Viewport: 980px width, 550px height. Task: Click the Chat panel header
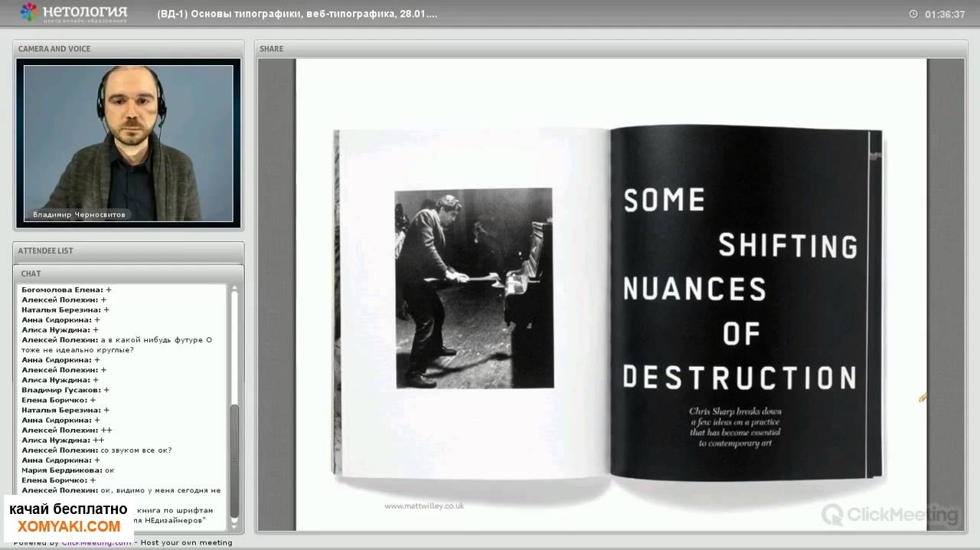pyautogui.click(x=128, y=273)
